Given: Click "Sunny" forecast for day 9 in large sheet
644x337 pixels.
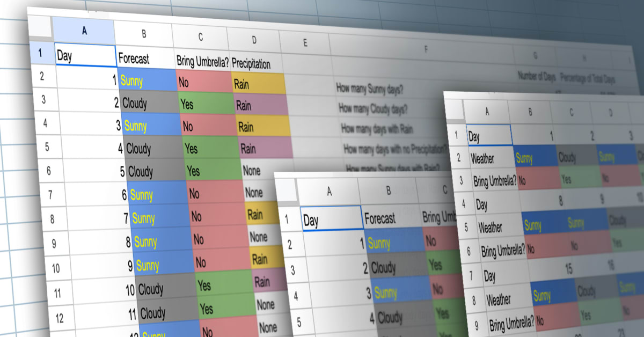Looking at the screenshot, I should pyautogui.click(x=164, y=265).
